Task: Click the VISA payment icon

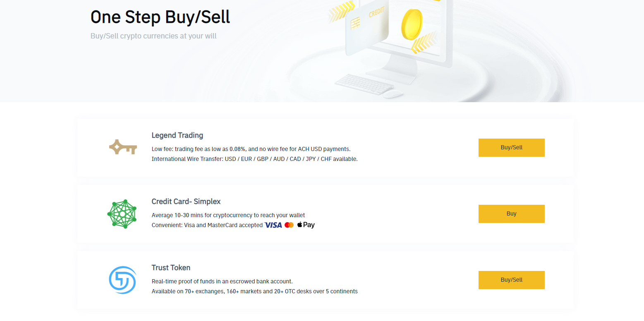Action: [273, 225]
